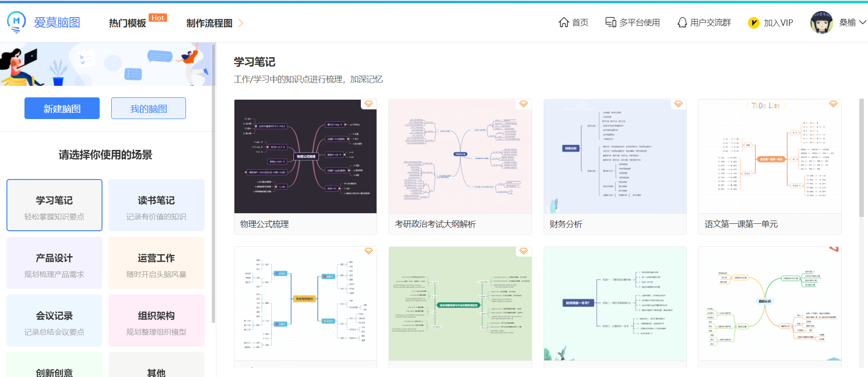This screenshot has height=377, width=868.
Task: Click the 新建脑图 button
Action: (x=62, y=108)
